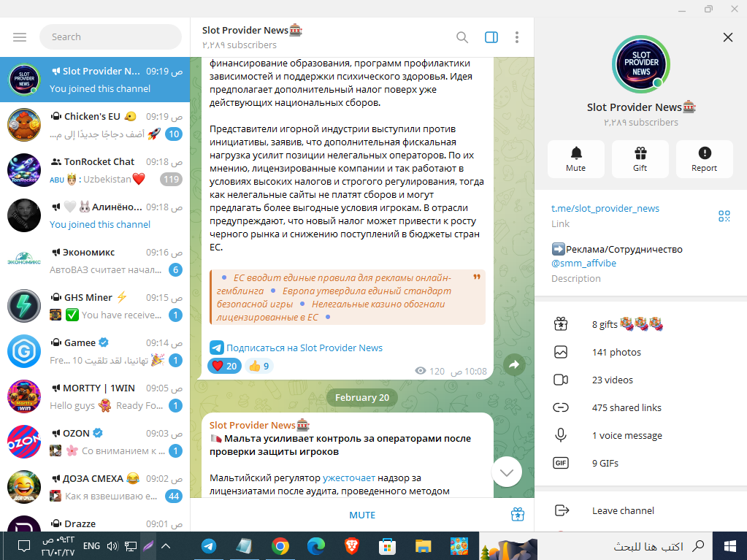The image size is (747, 560).
Task: Open the 9 GIFs list
Action: tap(641, 462)
